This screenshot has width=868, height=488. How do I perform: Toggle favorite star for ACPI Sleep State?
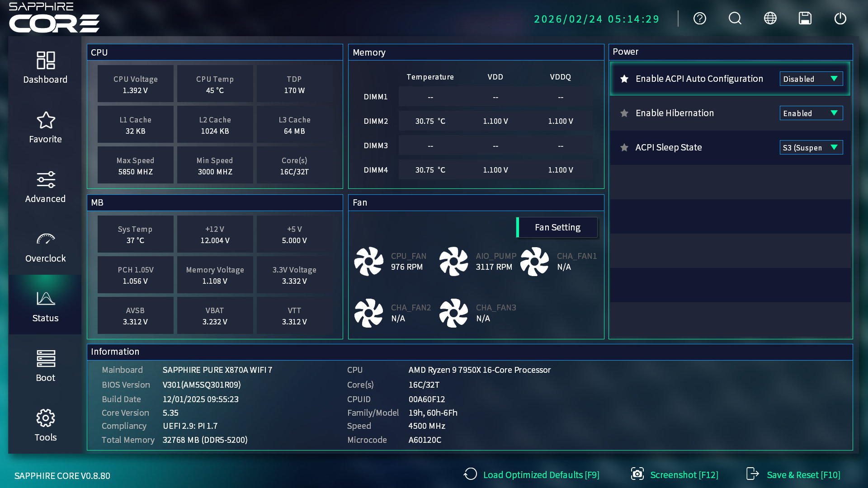click(624, 147)
